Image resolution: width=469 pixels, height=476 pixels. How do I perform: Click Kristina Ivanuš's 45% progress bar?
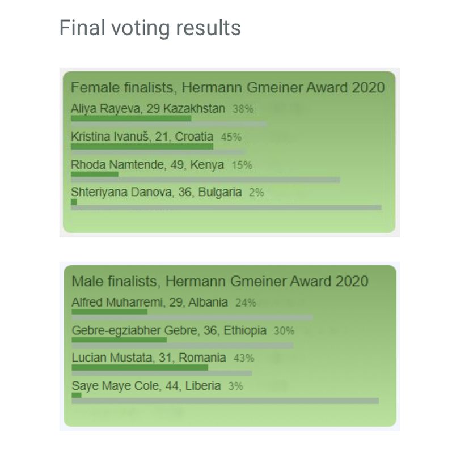pyautogui.click(x=142, y=146)
